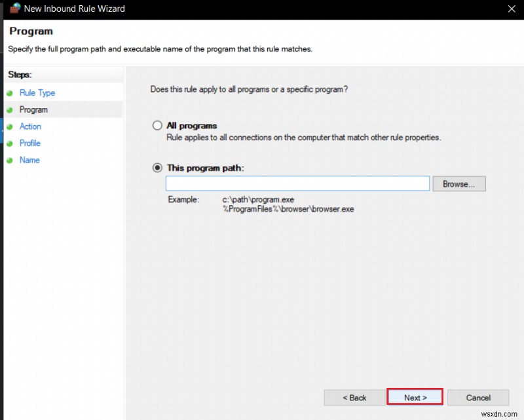Viewport: 524px width, 420px height.
Task: Select the This program path option
Action: [x=157, y=168]
